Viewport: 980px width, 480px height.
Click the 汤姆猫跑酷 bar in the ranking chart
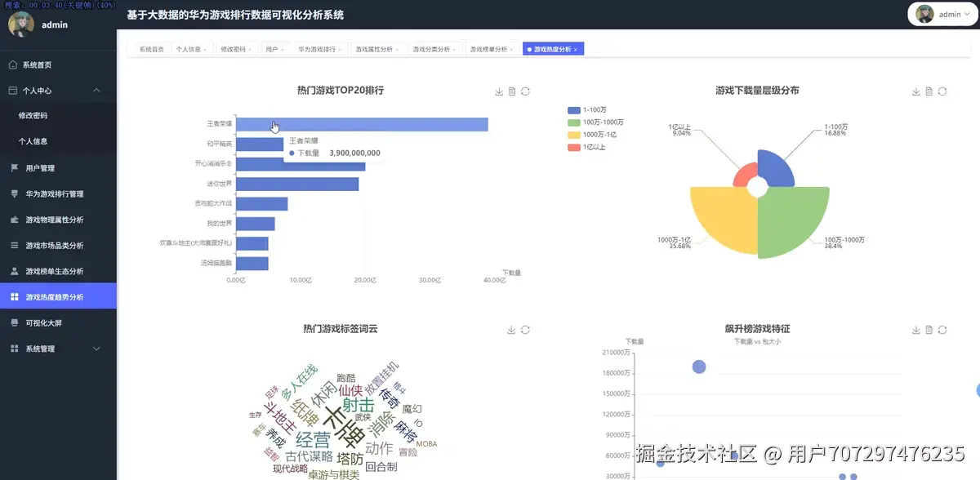pos(252,264)
